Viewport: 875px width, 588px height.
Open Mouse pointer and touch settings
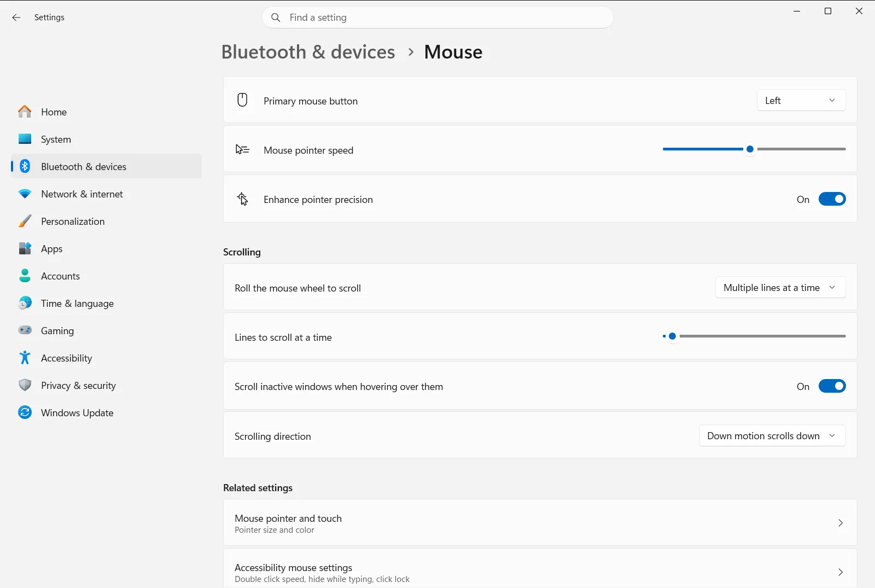tap(540, 523)
